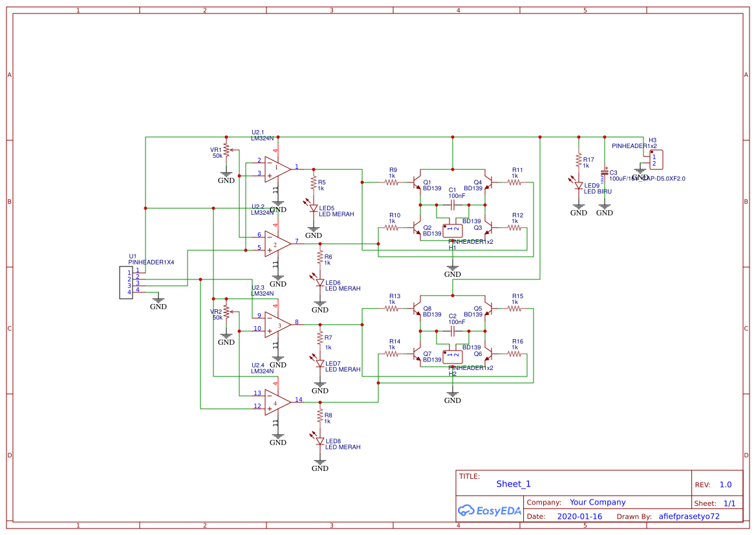Screen dimensions: 756x535
Task: Select the U2.1 LM324N op-amp symbol
Action: coord(276,168)
